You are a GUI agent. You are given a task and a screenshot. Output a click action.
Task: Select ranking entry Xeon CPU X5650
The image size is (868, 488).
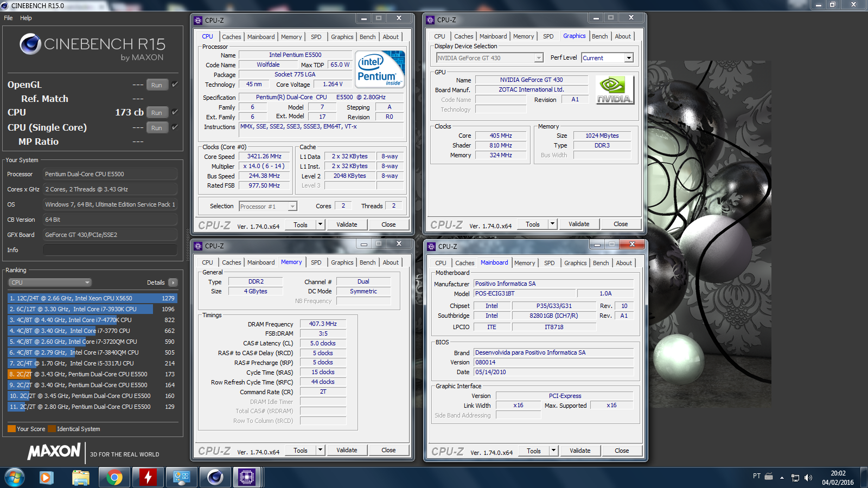tap(92, 298)
